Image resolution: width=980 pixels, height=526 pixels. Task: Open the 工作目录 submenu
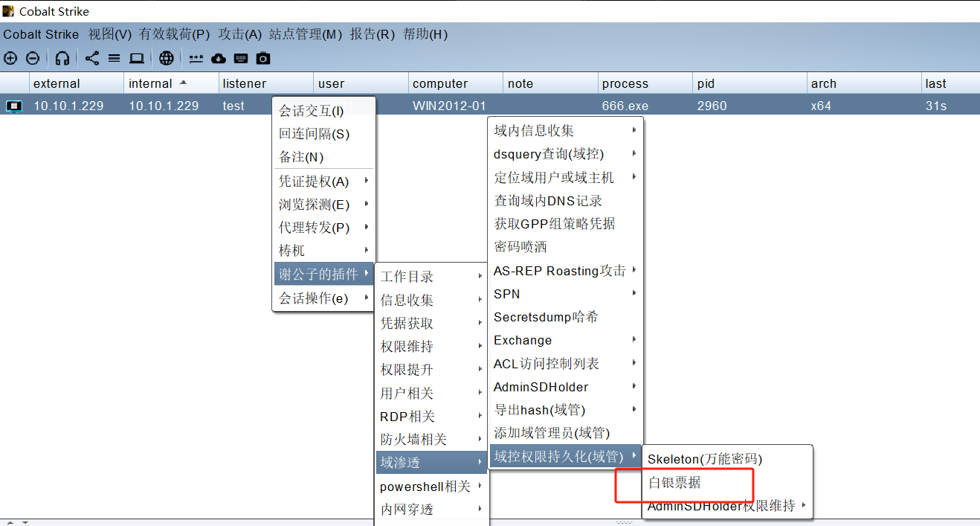click(x=431, y=277)
